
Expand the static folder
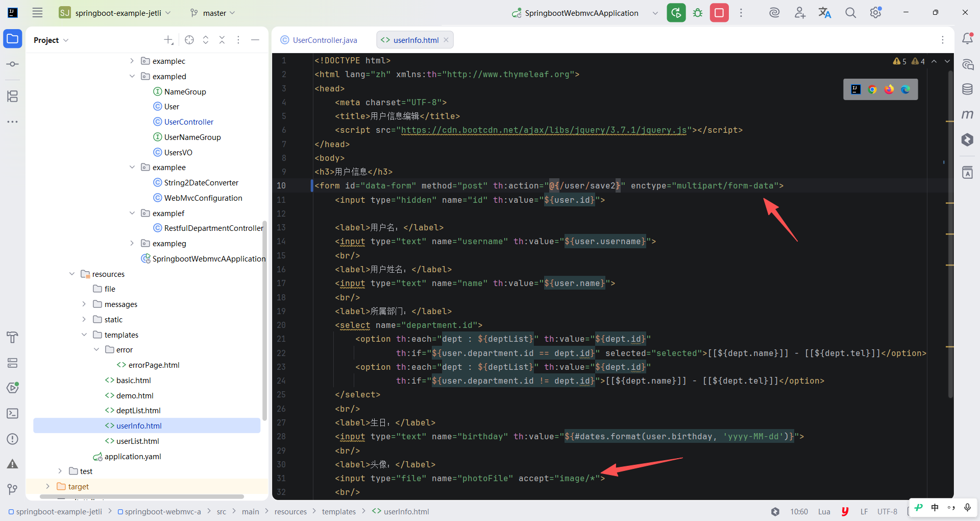84,319
